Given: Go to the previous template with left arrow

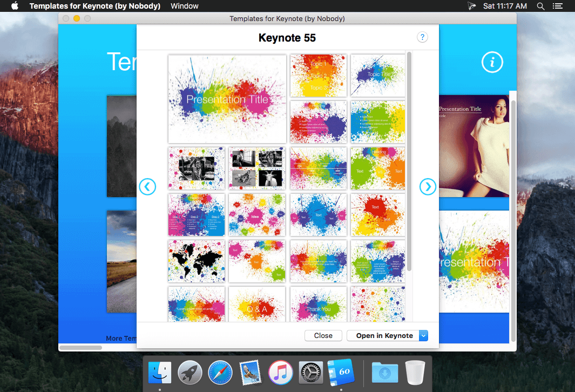Looking at the screenshot, I should (147, 187).
